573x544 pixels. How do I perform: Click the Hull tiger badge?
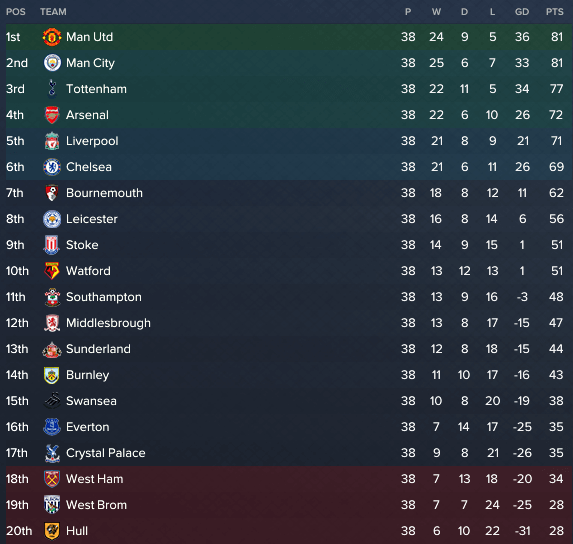pyautogui.click(x=52, y=531)
